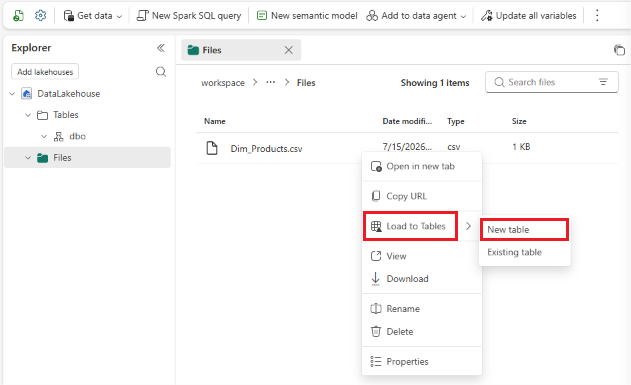Close the Files tab
The width and height of the screenshot is (631, 385).
(289, 50)
